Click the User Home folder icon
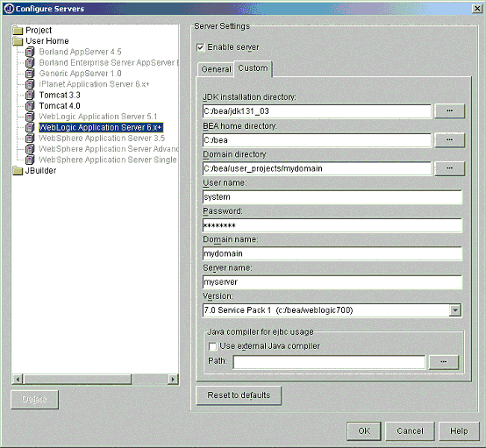Viewport: 486px width, 448px height. 18,41
